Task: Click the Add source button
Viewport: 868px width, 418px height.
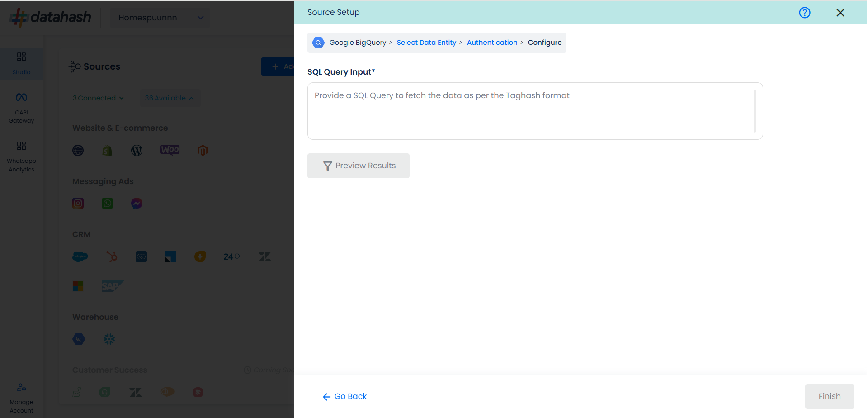Action: [278, 66]
